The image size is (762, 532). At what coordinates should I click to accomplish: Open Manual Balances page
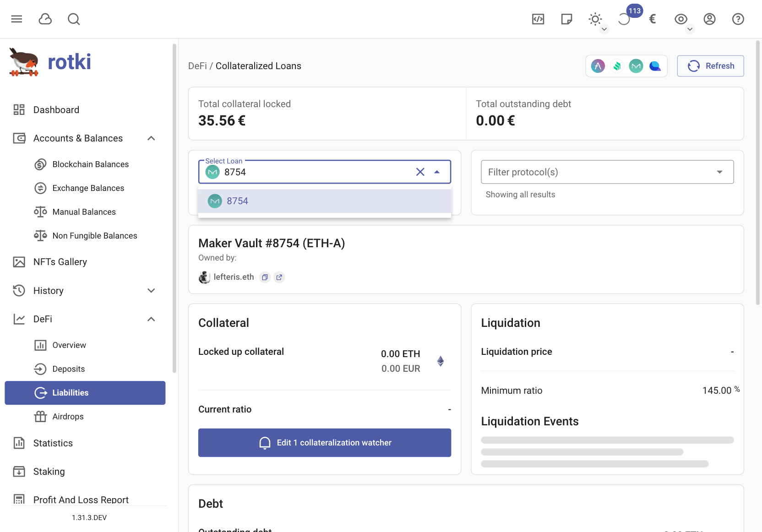click(x=85, y=212)
